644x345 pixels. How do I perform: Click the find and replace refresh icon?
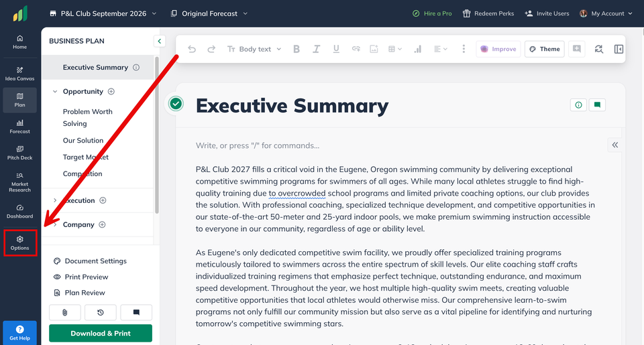[x=599, y=49]
